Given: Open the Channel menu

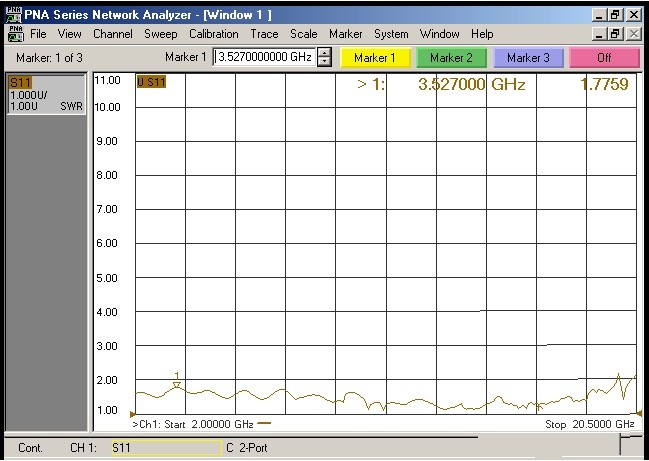Looking at the screenshot, I should [113, 34].
